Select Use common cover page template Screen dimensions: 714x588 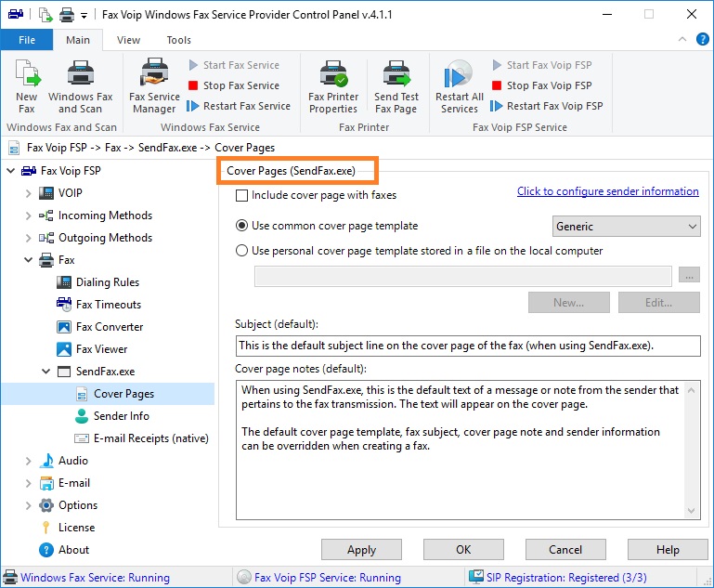[241, 226]
